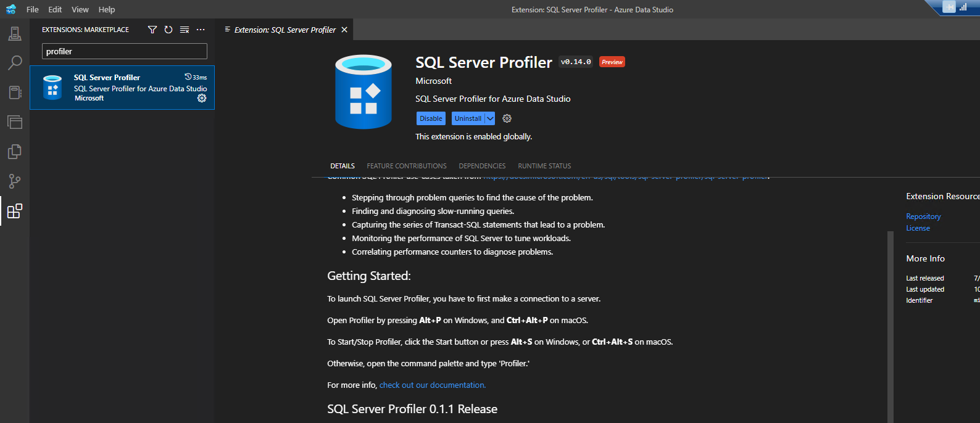Screen dimensions: 980x423
Task: Click the Last released label
Action: [924, 278]
